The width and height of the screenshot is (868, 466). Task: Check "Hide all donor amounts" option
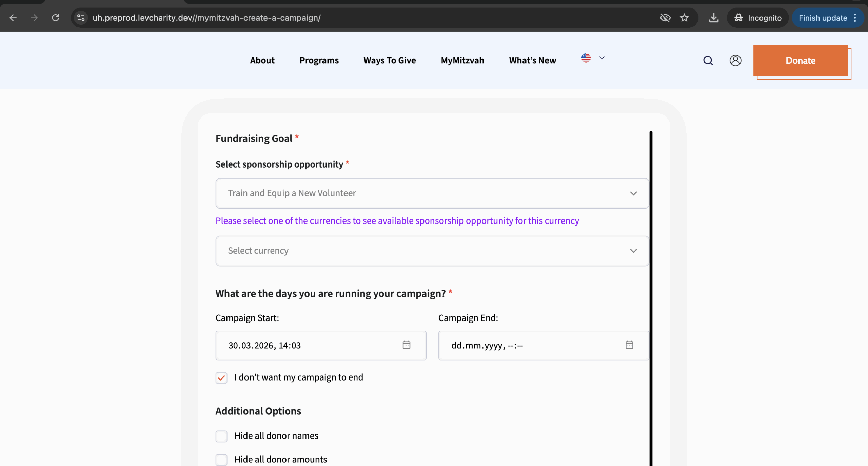221,460
